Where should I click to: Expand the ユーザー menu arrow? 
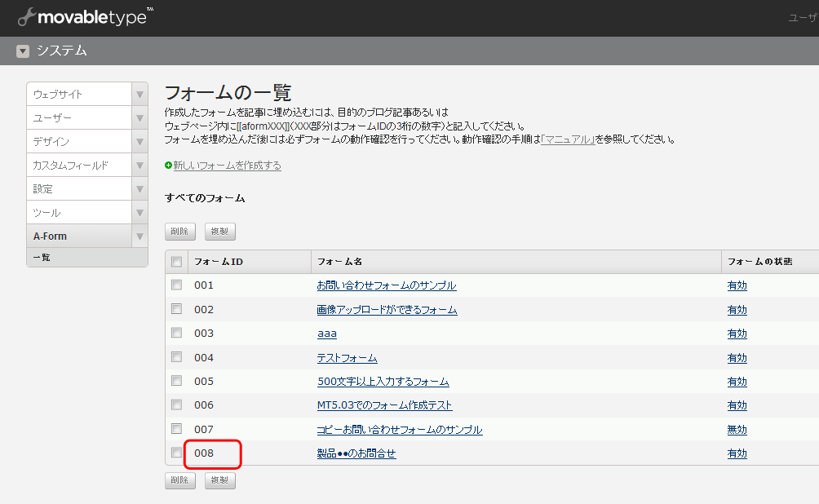139,118
